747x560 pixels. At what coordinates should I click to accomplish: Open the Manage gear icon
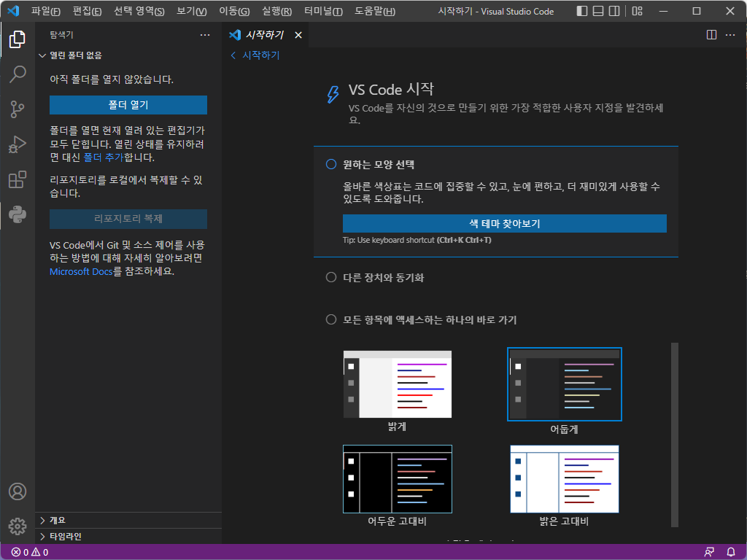pos(18,526)
